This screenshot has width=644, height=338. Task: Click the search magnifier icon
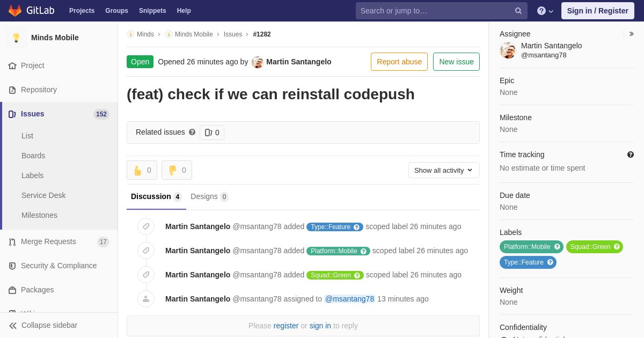[518, 11]
